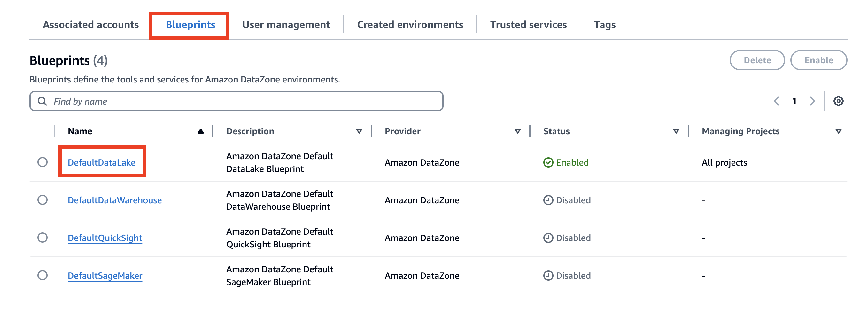Select the DefaultSageMaker radio button

43,276
